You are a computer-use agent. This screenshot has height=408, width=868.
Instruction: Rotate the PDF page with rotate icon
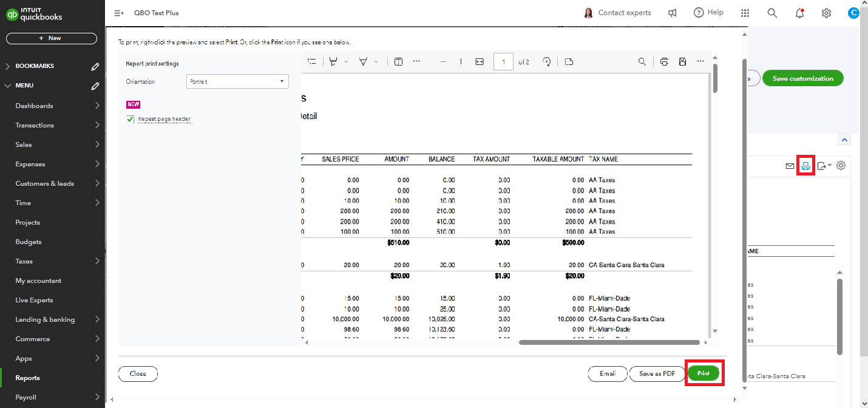(x=546, y=61)
